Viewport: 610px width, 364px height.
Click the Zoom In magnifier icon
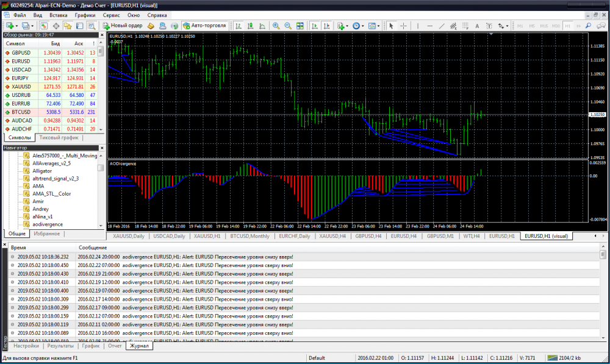tap(276, 26)
